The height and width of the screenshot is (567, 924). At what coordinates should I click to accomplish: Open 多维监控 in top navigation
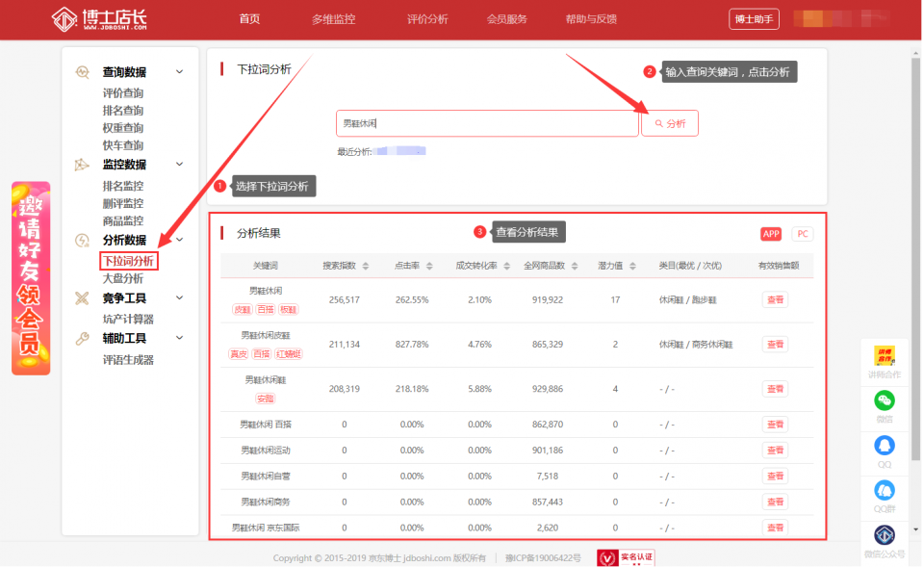pyautogui.click(x=333, y=19)
